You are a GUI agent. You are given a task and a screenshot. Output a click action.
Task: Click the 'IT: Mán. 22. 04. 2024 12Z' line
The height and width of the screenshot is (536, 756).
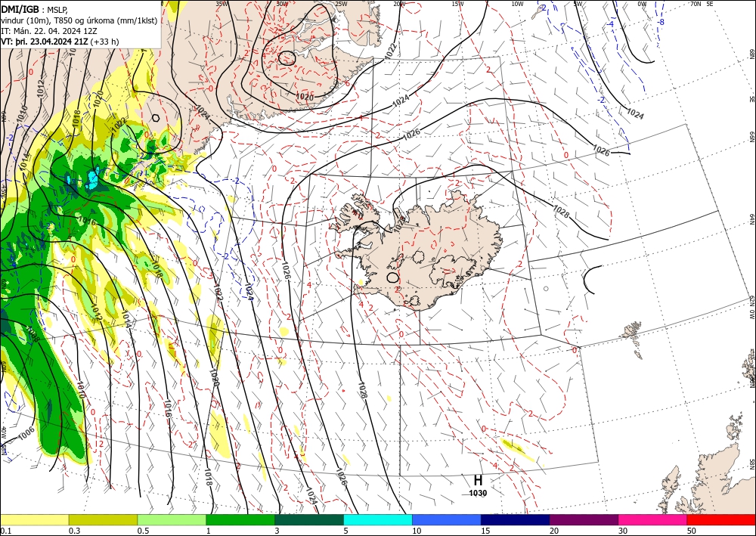click(49, 31)
